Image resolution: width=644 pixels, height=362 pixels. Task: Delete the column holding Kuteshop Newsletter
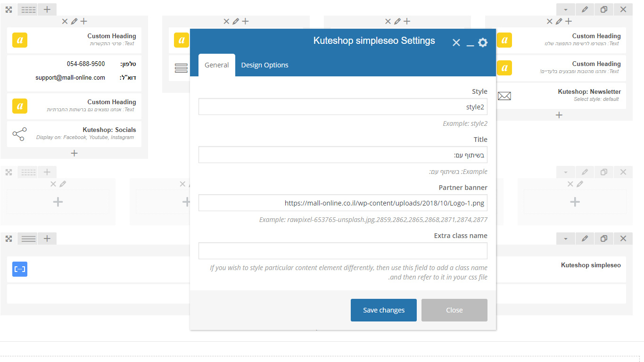[x=550, y=21]
